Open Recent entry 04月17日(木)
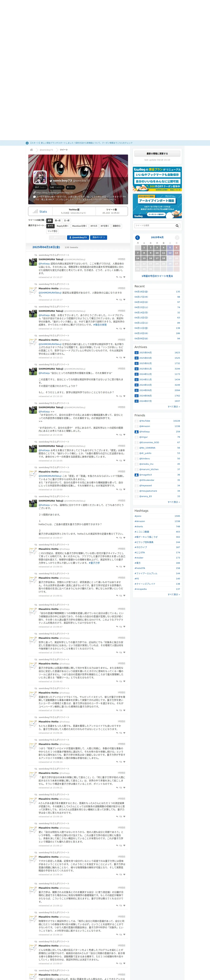Image resolution: width=210 pixels, height=980 pixels. coord(157,297)
